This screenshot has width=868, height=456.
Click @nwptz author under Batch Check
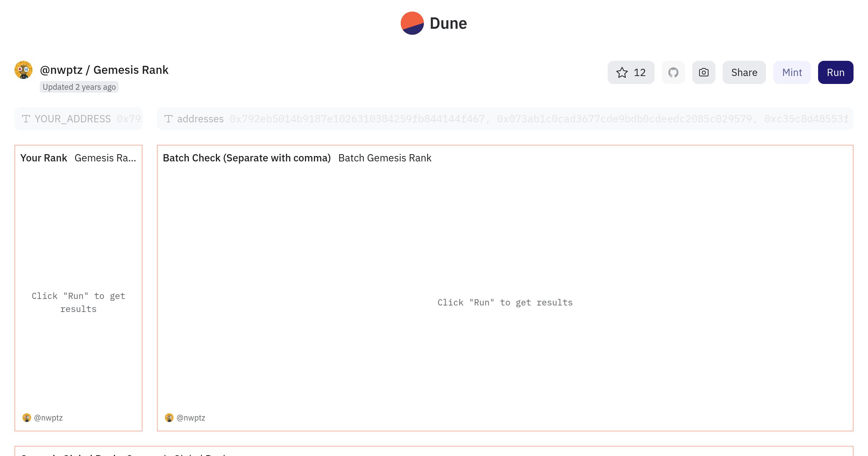click(x=191, y=418)
